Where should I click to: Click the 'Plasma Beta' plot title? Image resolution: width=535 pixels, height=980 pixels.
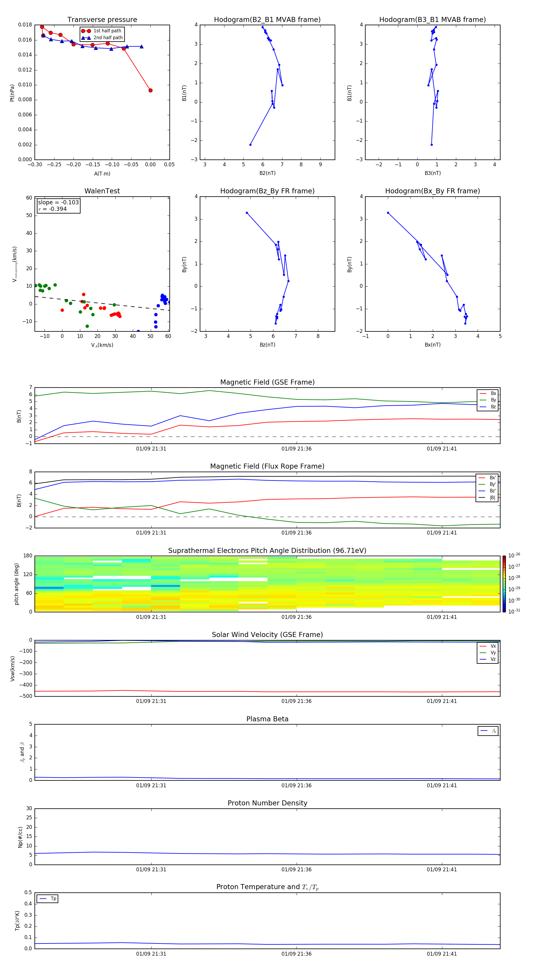pyautogui.click(x=267, y=719)
